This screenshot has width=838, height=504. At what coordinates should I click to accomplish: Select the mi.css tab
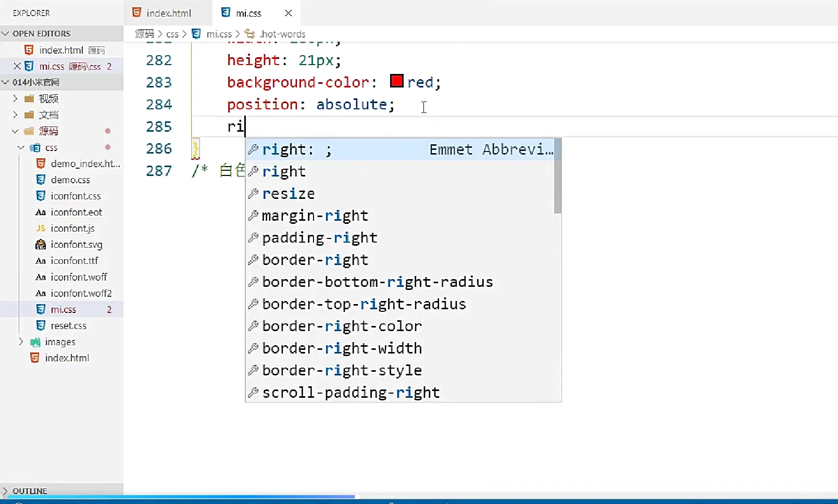coord(256,13)
